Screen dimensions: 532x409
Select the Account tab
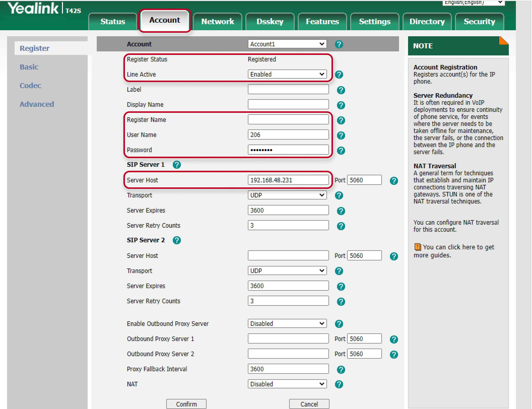pos(165,20)
